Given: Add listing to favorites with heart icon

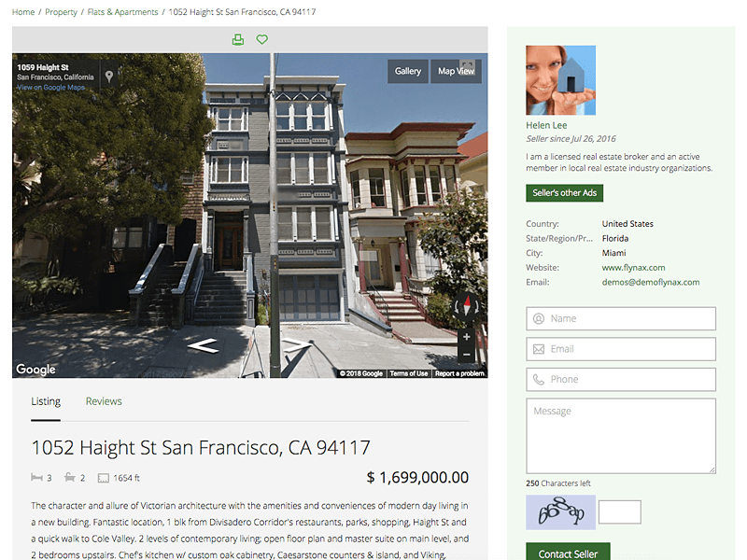Looking at the screenshot, I should 262,39.
